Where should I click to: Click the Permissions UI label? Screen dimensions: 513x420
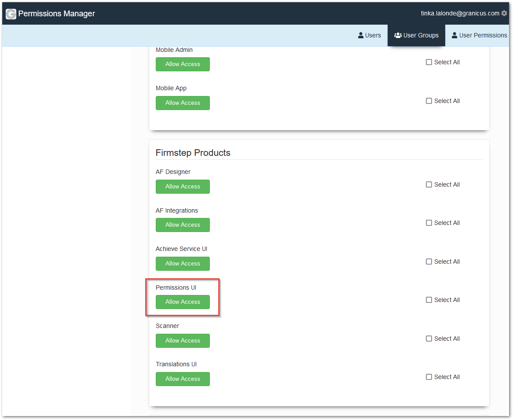tap(176, 287)
